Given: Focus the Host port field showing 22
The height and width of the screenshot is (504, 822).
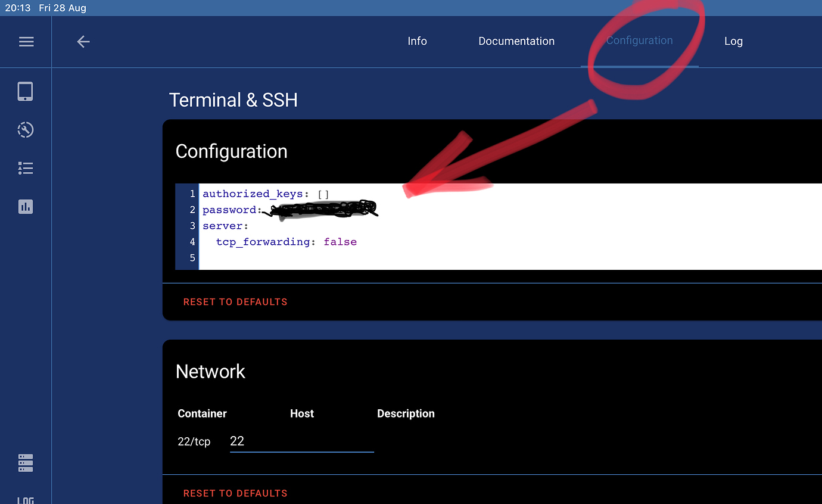Looking at the screenshot, I should pos(302,441).
